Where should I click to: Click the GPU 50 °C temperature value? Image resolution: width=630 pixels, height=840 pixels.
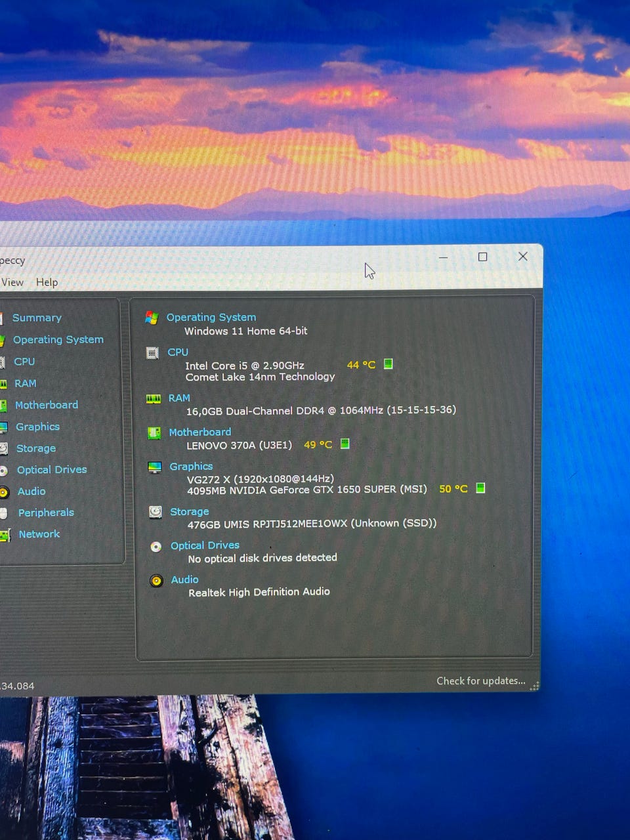(453, 489)
